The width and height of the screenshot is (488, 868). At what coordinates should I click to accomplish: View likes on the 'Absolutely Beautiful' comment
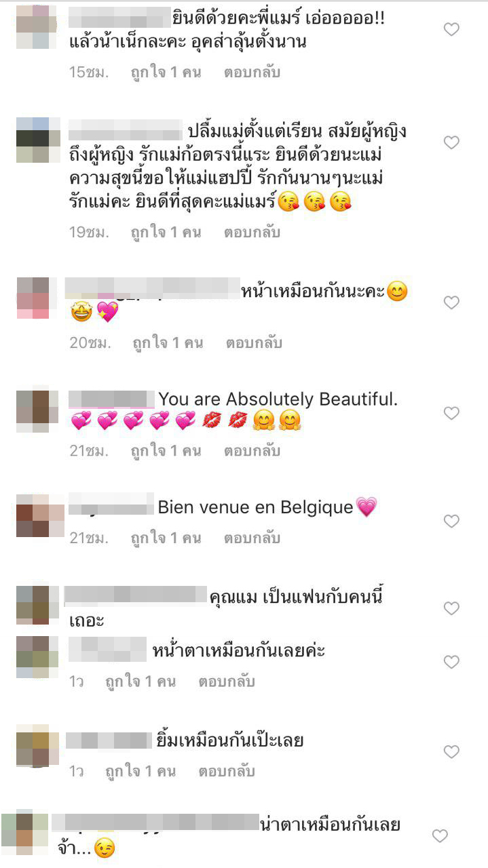pos(166,450)
